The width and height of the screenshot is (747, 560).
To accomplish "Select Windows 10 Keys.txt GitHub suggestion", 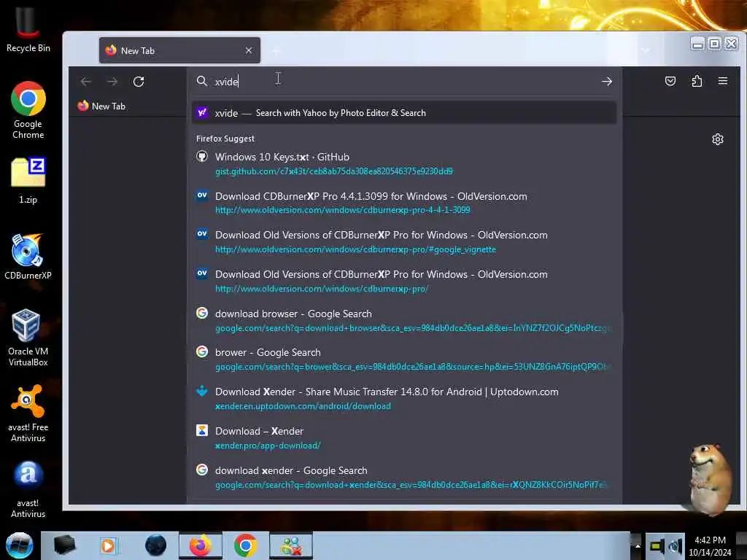I will [x=404, y=163].
